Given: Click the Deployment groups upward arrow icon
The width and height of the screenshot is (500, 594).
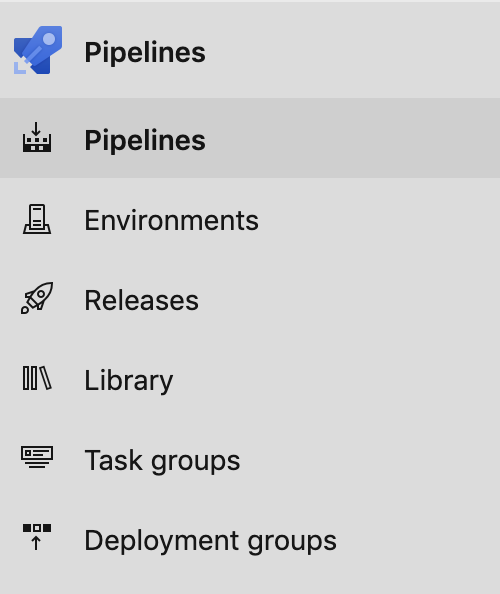Looking at the screenshot, I should (x=37, y=537).
